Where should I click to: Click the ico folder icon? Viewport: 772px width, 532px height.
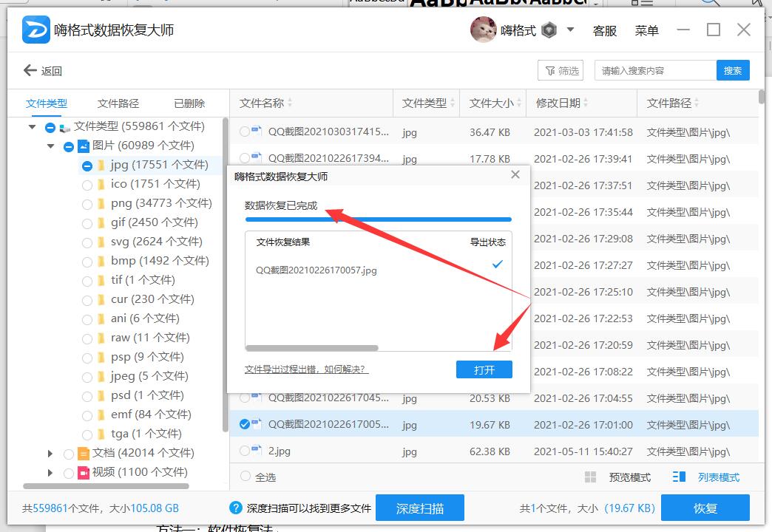[101, 185]
